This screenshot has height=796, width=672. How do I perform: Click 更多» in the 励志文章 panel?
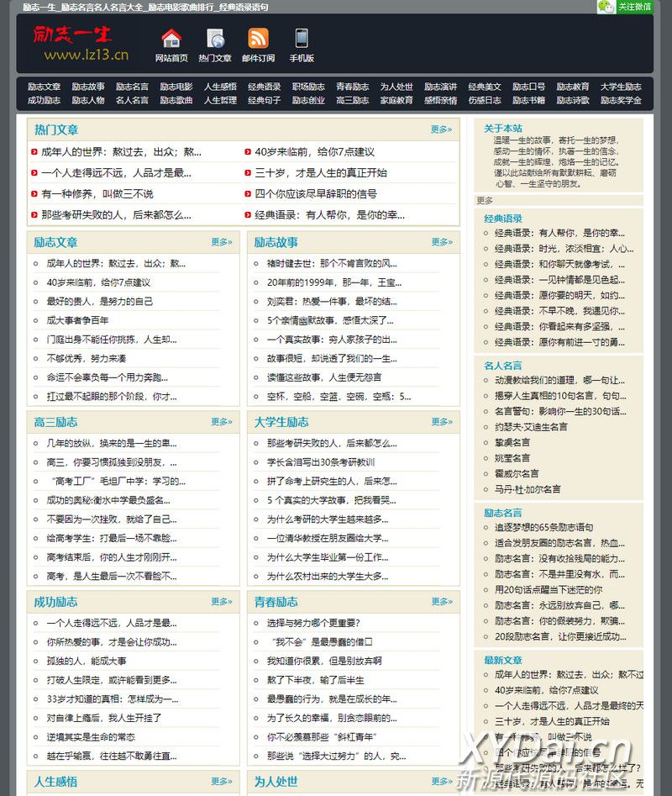[x=222, y=242]
